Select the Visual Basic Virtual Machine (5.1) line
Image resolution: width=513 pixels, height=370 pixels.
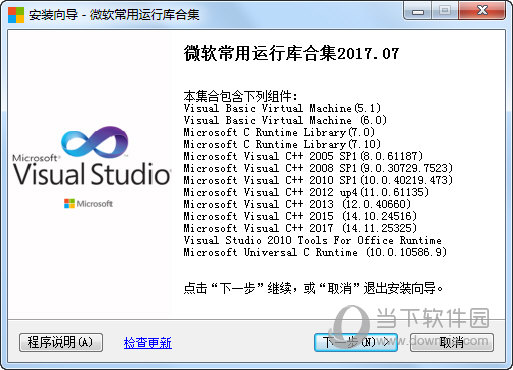282,108
